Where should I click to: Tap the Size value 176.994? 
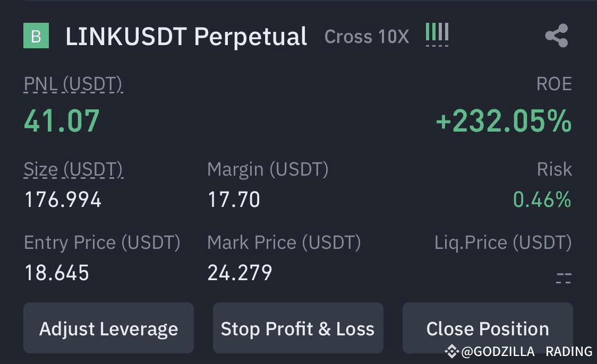63,200
